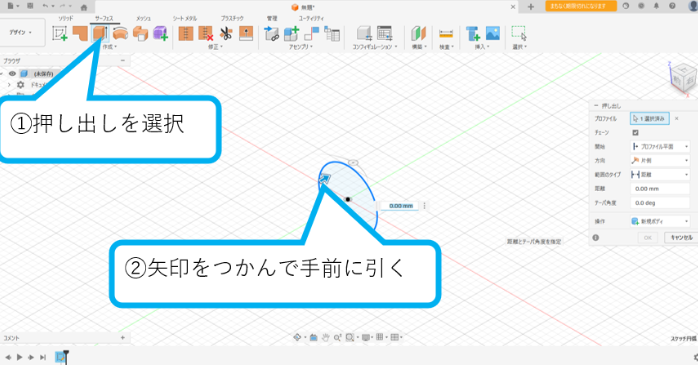This screenshot has height=365, width=698.
Task: Click the Home icon in quick access bar
Action: tap(84, 7)
